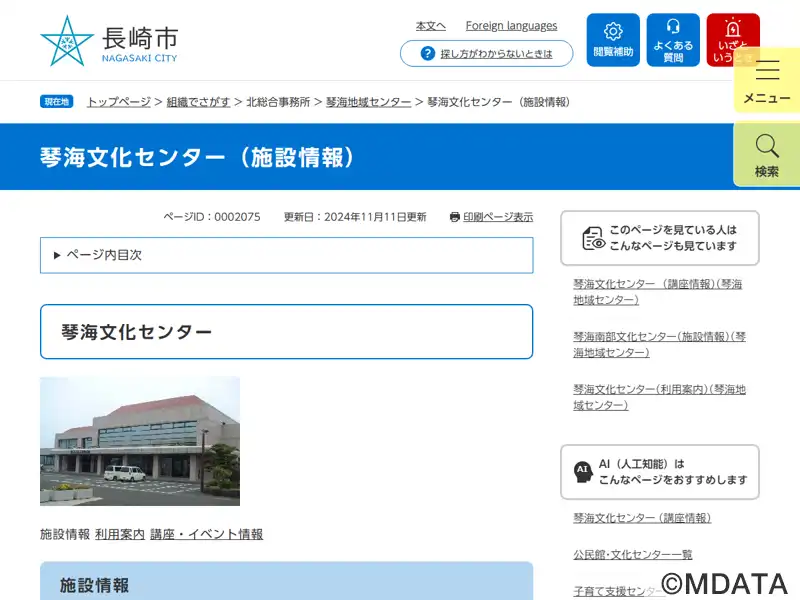Open the 閲覧補助 gear button
Image resolution: width=800 pixels, height=600 pixels.
pyautogui.click(x=613, y=40)
